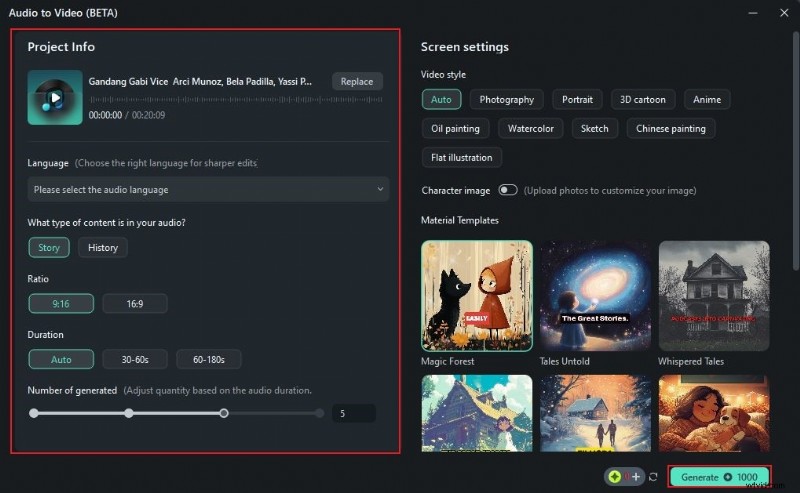Viewport: 800px width, 493px height.
Task: Toggle the Character image switch
Action: [x=508, y=190]
